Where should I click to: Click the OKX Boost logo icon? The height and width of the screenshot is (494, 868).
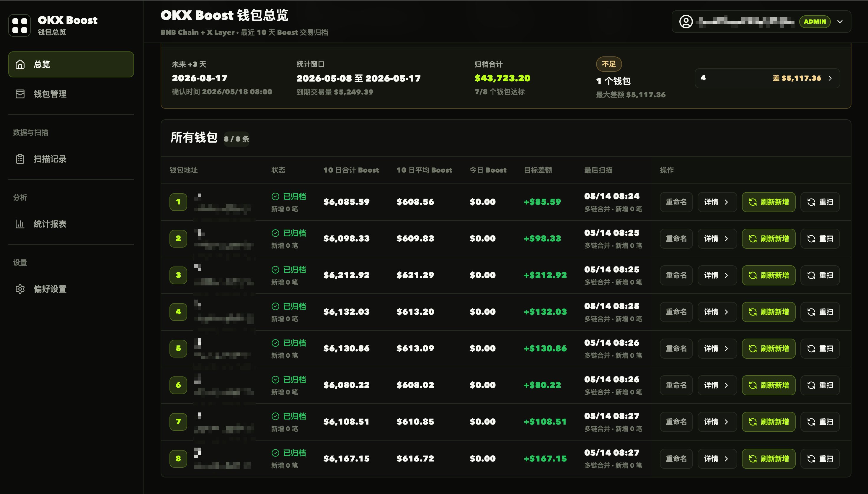click(x=19, y=25)
